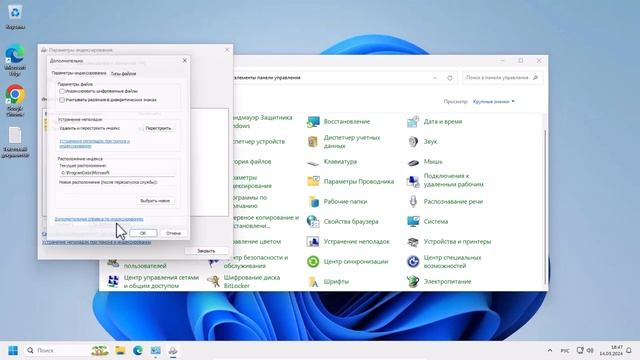640x360 pixels.
Task: Open the Звук item
Action: coord(422,142)
